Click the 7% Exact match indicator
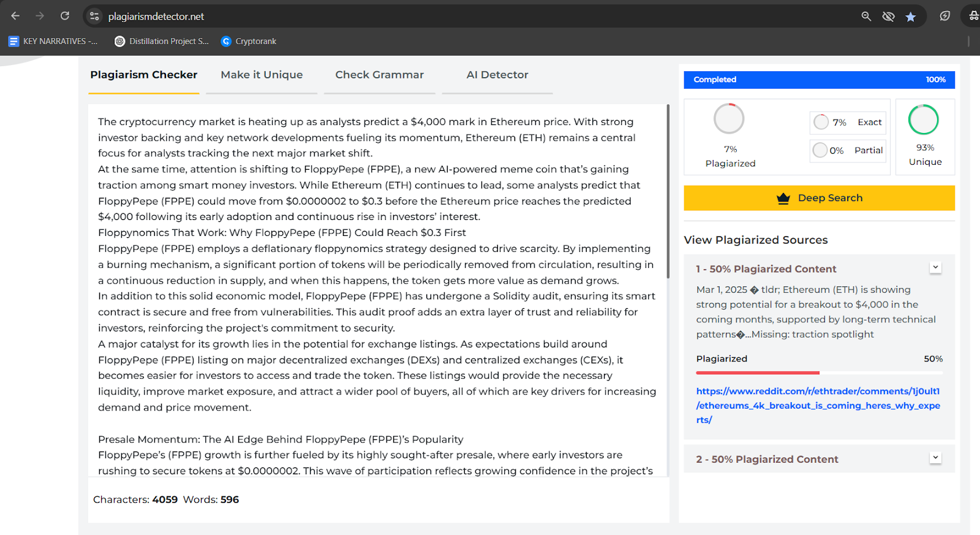The width and height of the screenshot is (980, 535). (x=848, y=123)
